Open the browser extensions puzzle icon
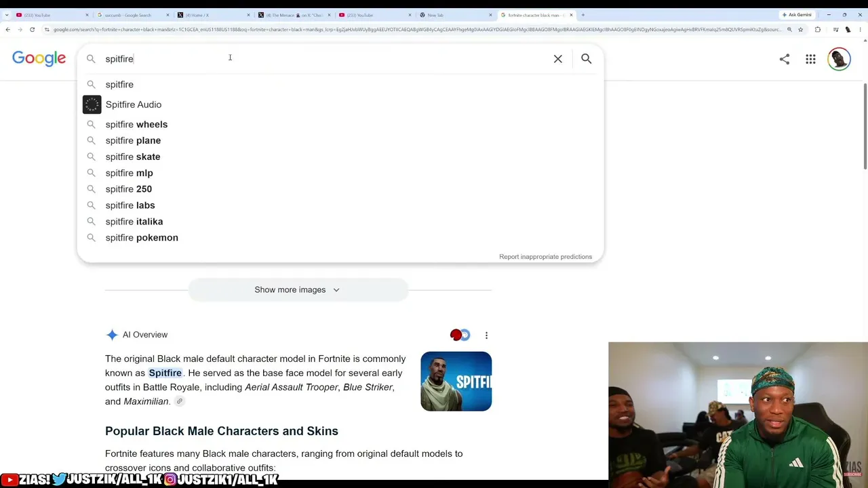Image resolution: width=868 pixels, height=488 pixels. click(817, 30)
